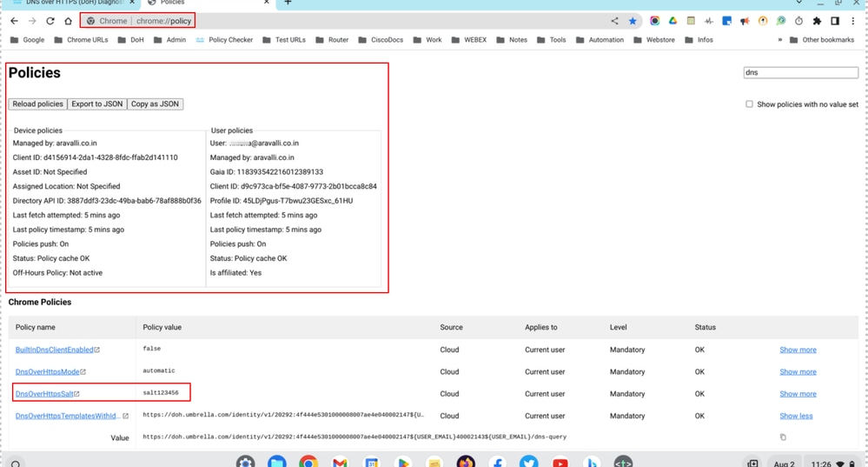Screen dimensions: 868x467
Task: Expand Show more for BuiltInDnsClientEnabled
Action: point(798,350)
